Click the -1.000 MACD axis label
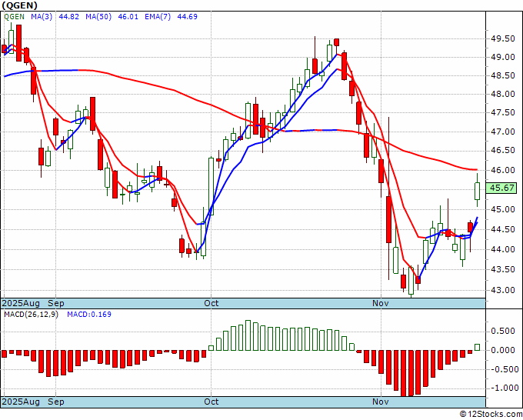The image size is (523, 420). (503, 388)
